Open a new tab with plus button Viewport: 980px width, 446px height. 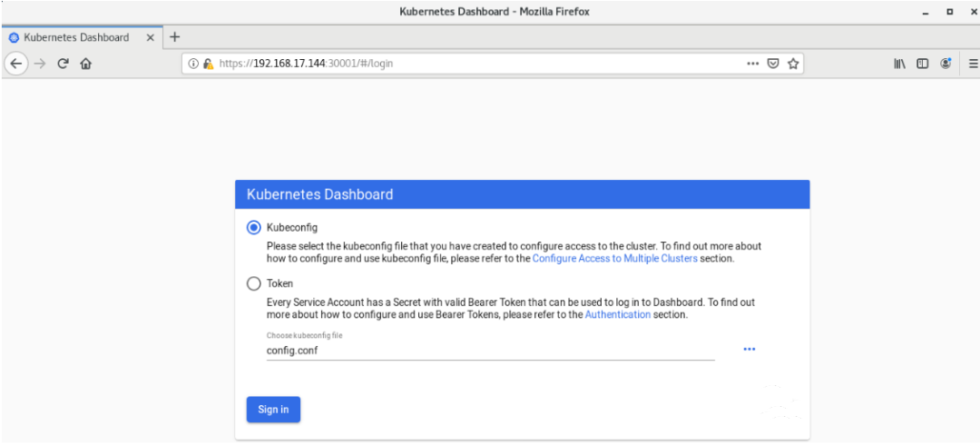point(175,37)
